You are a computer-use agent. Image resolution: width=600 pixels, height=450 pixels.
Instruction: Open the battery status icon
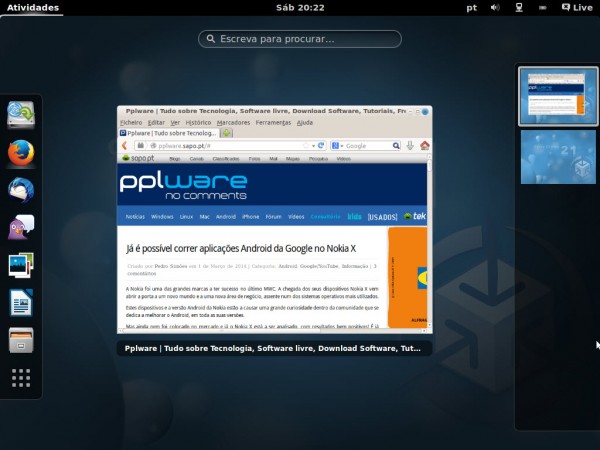543,8
